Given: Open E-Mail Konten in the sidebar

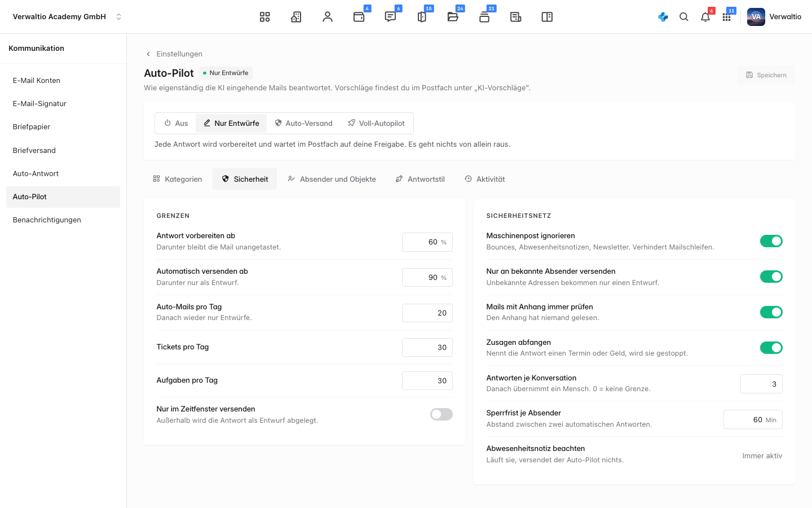Looking at the screenshot, I should tap(63, 81).
